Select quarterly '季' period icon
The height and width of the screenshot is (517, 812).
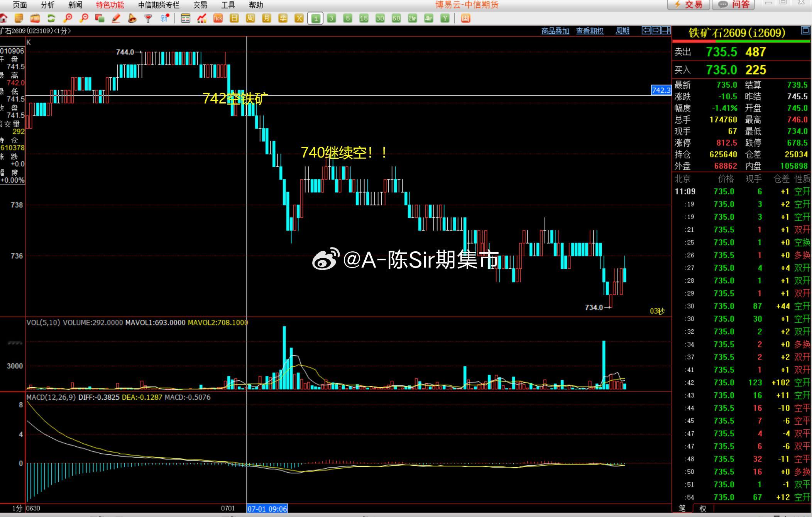(283, 18)
